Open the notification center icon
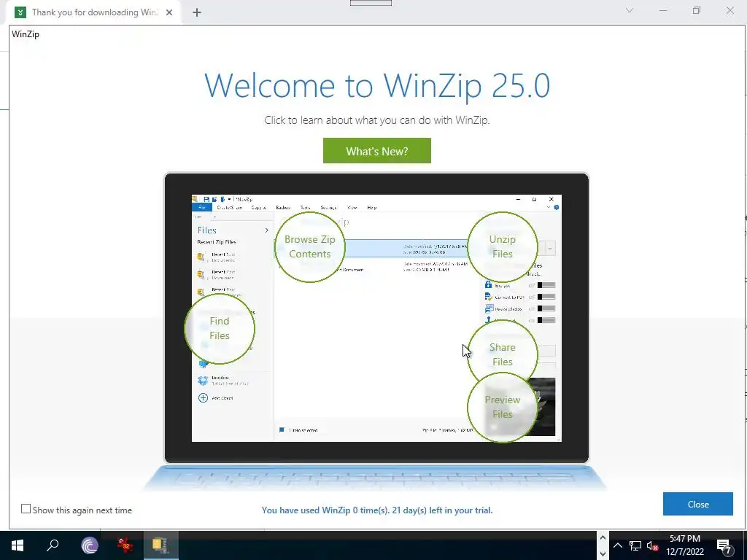 point(724,546)
